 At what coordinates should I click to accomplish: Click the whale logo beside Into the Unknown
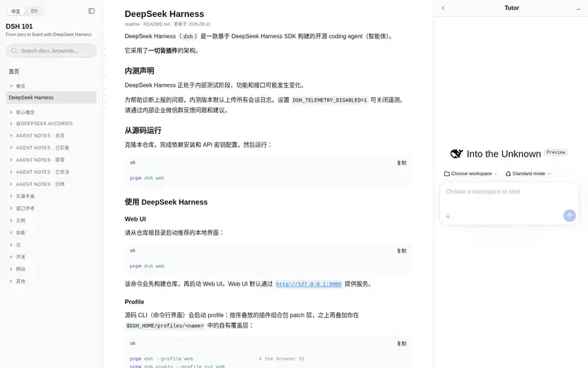456,154
